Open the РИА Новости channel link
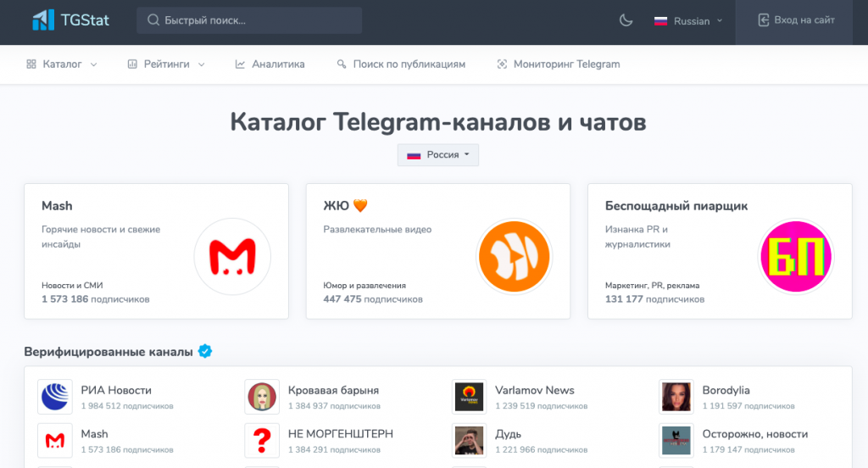This screenshot has width=868, height=468. pyautogui.click(x=116, y=390)
